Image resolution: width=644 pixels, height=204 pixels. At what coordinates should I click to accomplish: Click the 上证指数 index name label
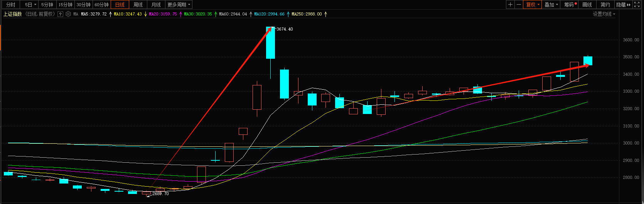(x=13, y=14)
